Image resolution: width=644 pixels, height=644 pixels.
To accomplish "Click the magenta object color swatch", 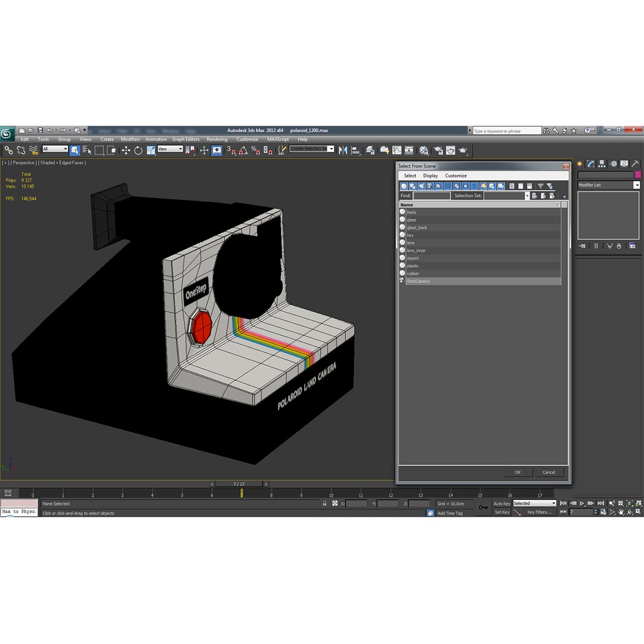I will tap(638, 175).
